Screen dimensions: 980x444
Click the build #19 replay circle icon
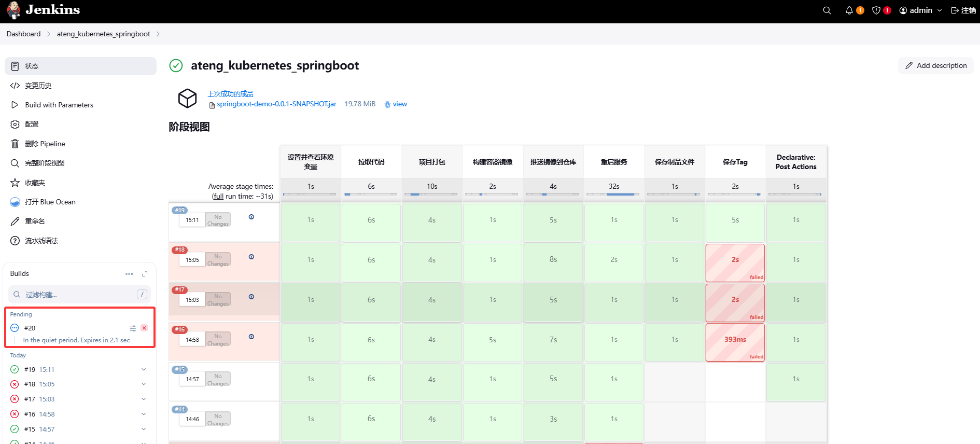pyautogui.click(x=251, y=217)
